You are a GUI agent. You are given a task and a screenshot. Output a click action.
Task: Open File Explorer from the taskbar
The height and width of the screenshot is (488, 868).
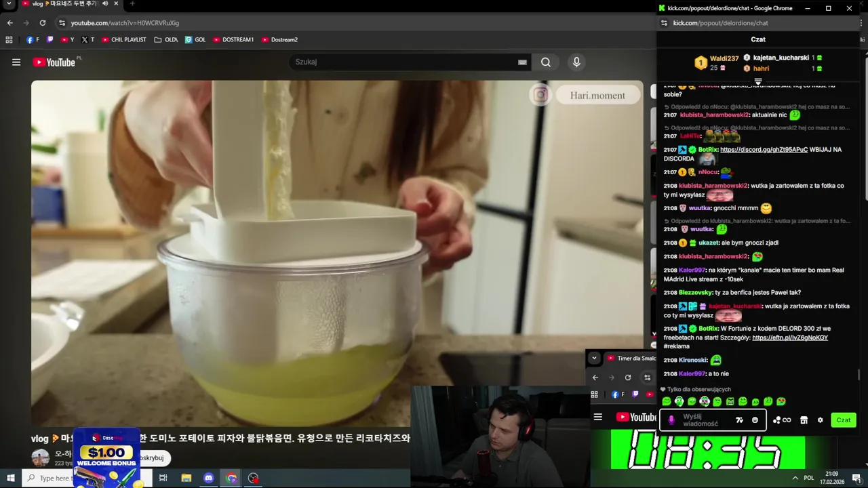coord(186,479)
